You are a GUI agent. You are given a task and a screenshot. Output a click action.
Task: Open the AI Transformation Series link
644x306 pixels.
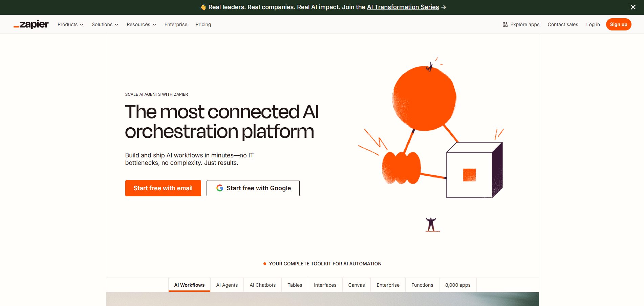(403, 7)
